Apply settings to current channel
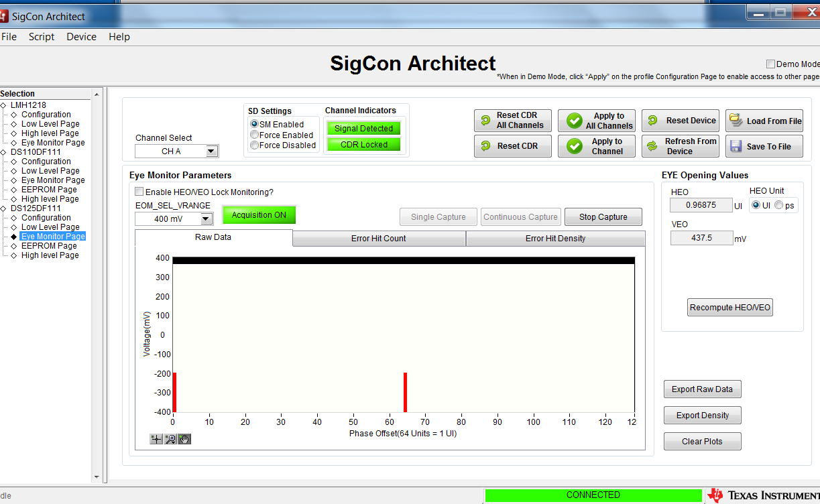This screenshot has height=504, width=820. (597, 146)
